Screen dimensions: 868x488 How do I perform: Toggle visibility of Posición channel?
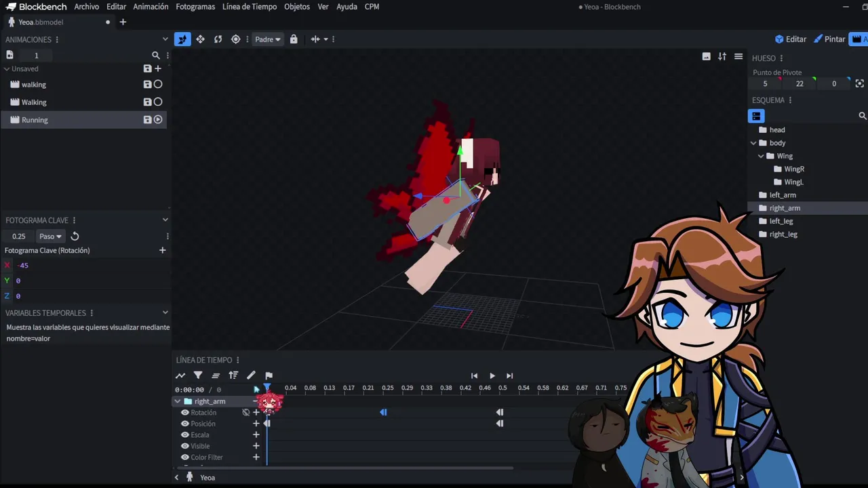(x=184, y=424)
